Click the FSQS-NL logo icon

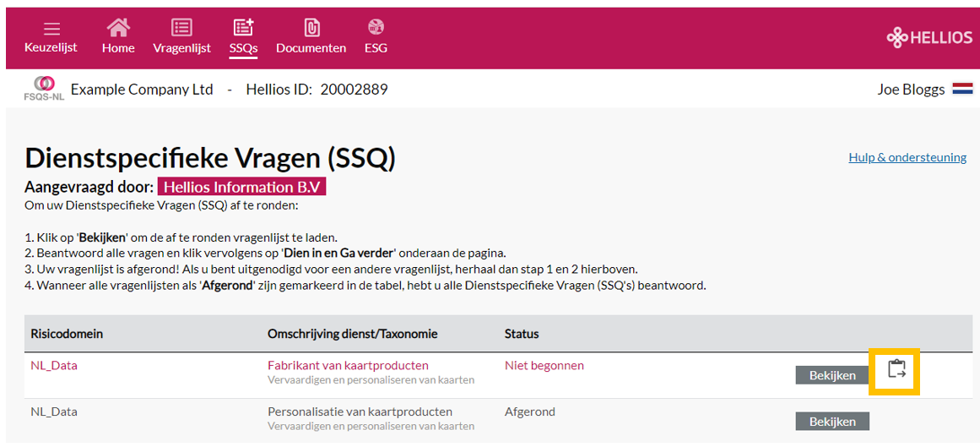click(x=45, y=90)
